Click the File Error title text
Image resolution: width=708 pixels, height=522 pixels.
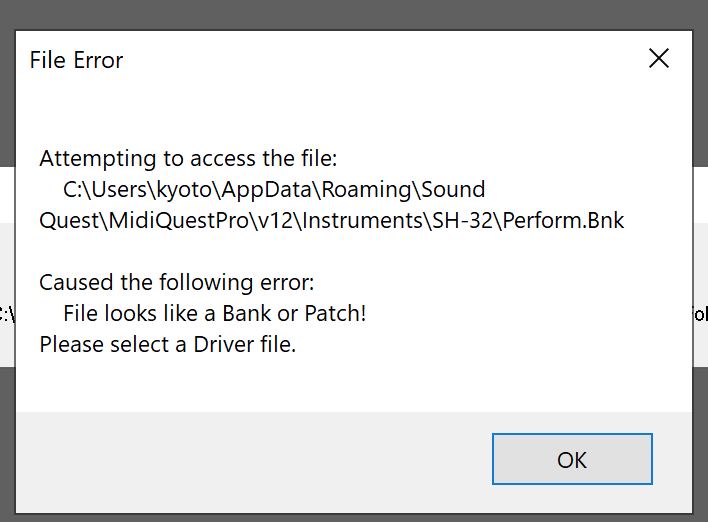tap(76, 60)
